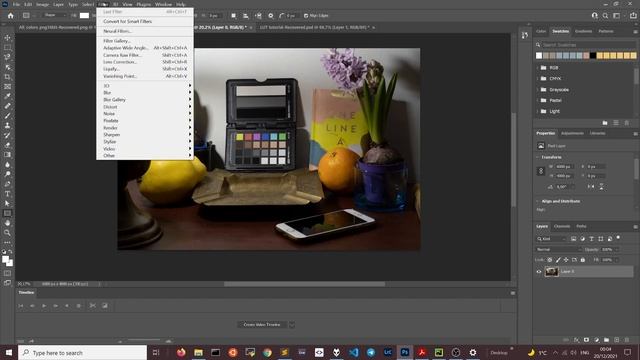Expand the Grayscale swatch folder
The height and width of the screenshot is (360, 640).
(538, 89)
